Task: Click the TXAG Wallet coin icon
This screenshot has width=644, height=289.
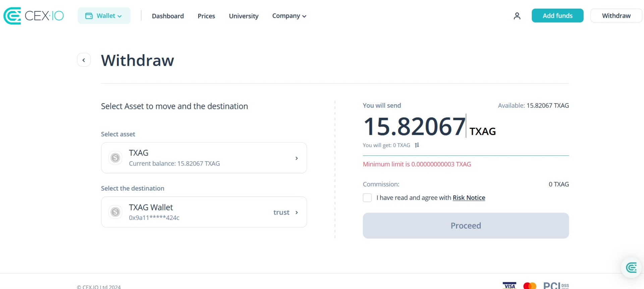Action: 115,212
